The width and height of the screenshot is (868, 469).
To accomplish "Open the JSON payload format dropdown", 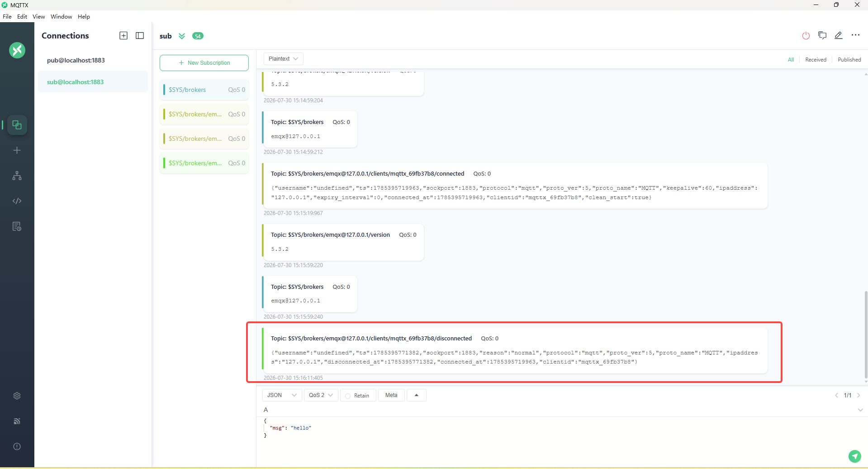I will (x=282, y=395).
